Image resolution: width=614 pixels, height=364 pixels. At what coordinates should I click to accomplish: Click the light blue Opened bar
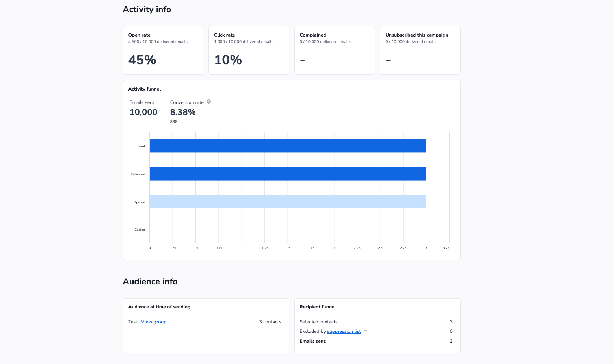click(x=288, y=202)
